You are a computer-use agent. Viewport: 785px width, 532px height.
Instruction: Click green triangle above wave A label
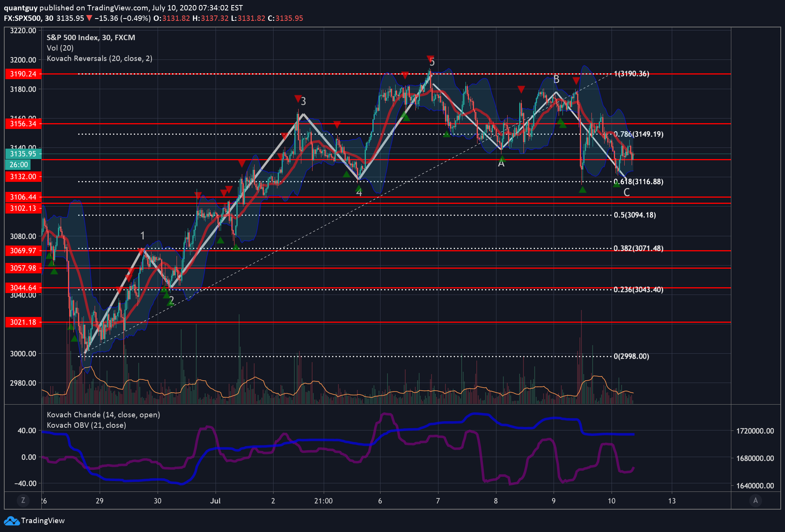click(502, 158)
